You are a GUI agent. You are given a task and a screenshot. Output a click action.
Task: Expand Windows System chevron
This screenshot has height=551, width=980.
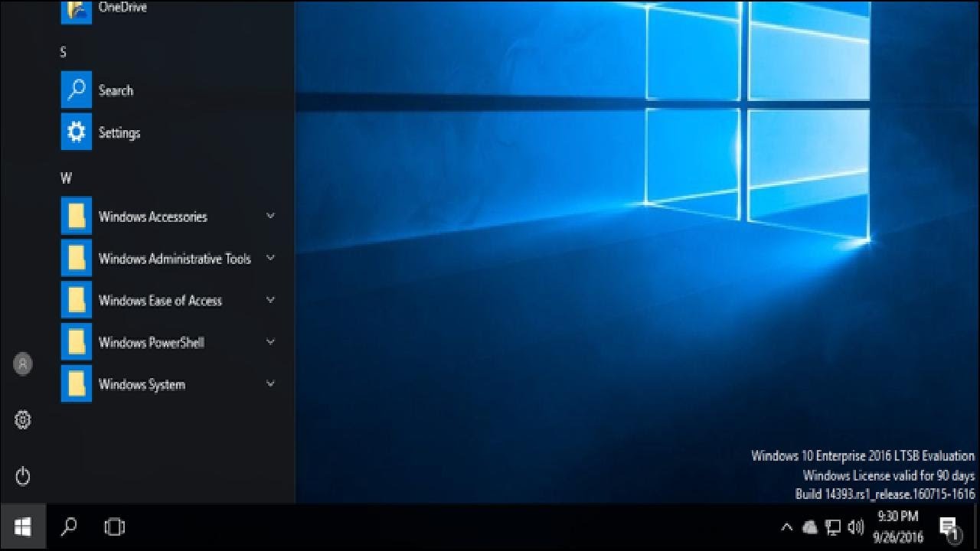tap(270, 383)
